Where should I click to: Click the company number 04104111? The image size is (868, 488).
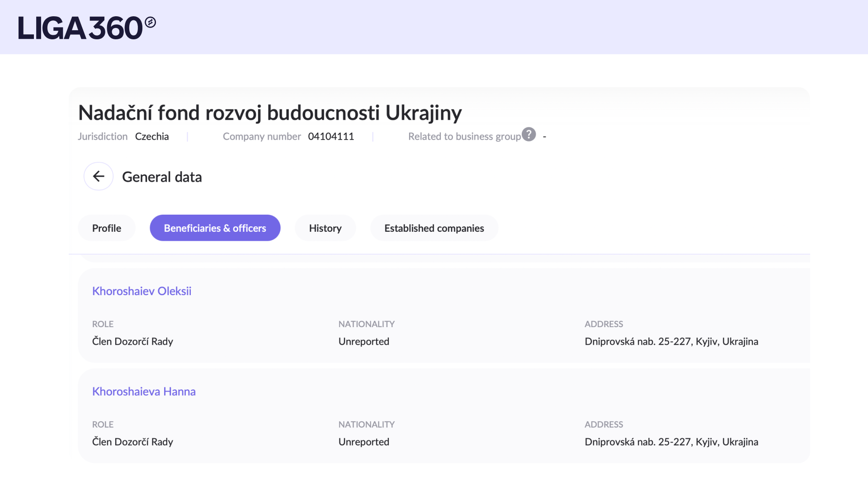point(331,136)
